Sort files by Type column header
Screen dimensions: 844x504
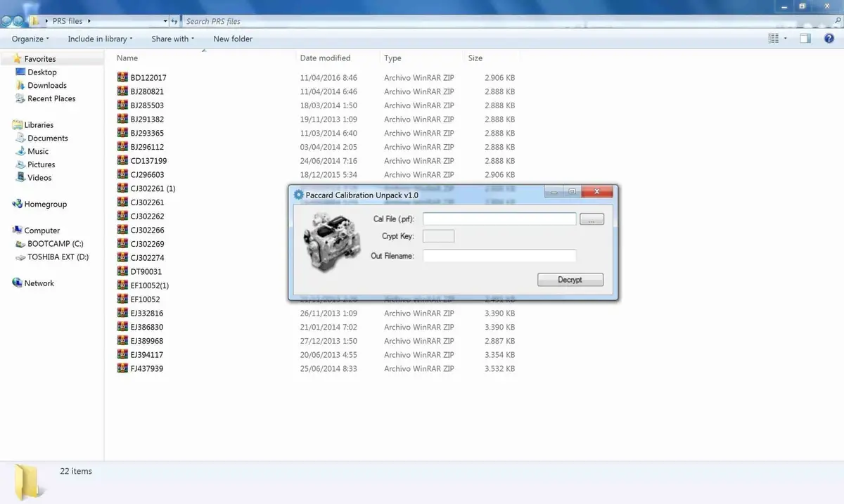392,58
